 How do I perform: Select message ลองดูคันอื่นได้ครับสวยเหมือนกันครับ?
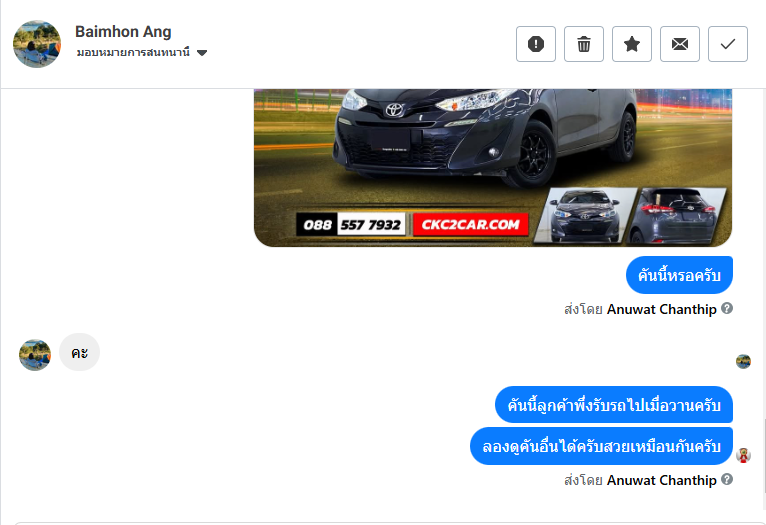coord(601,446)
